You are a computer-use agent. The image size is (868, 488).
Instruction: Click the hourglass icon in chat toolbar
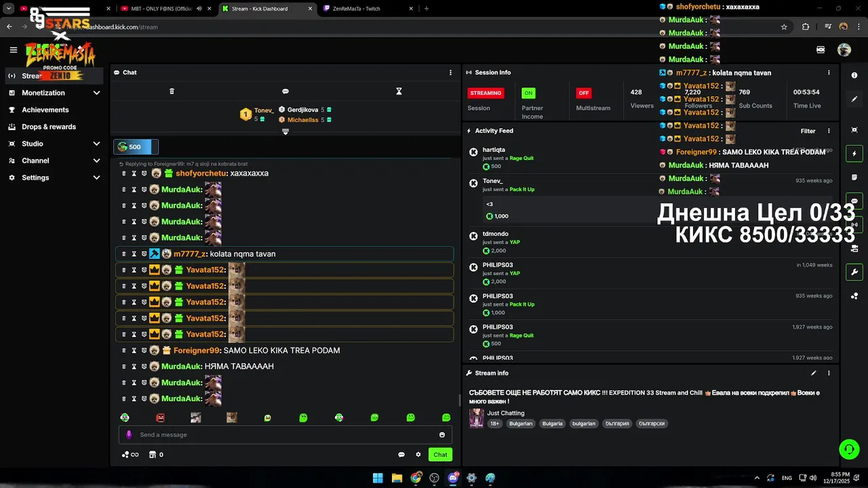[x=399, y=91]
